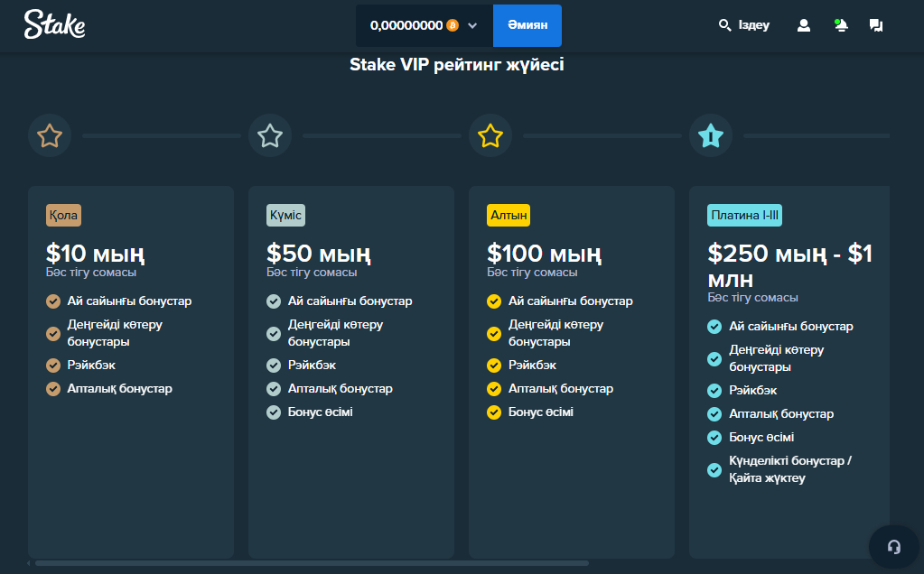Click the Рэйкбэк checkmark in Gold card
The image size is (924, 574).
(x=494, y=366)
